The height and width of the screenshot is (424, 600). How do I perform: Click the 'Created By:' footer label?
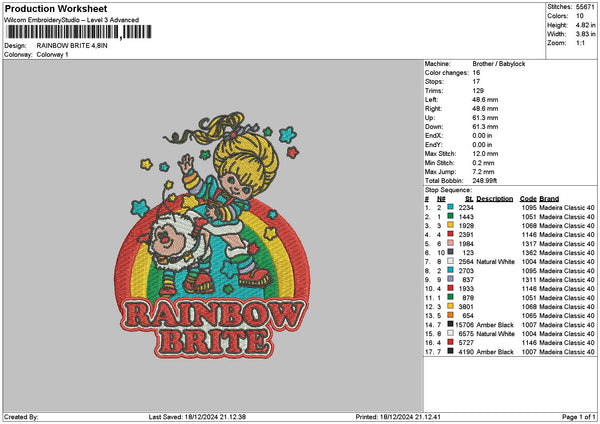click(x=21, y=417)
